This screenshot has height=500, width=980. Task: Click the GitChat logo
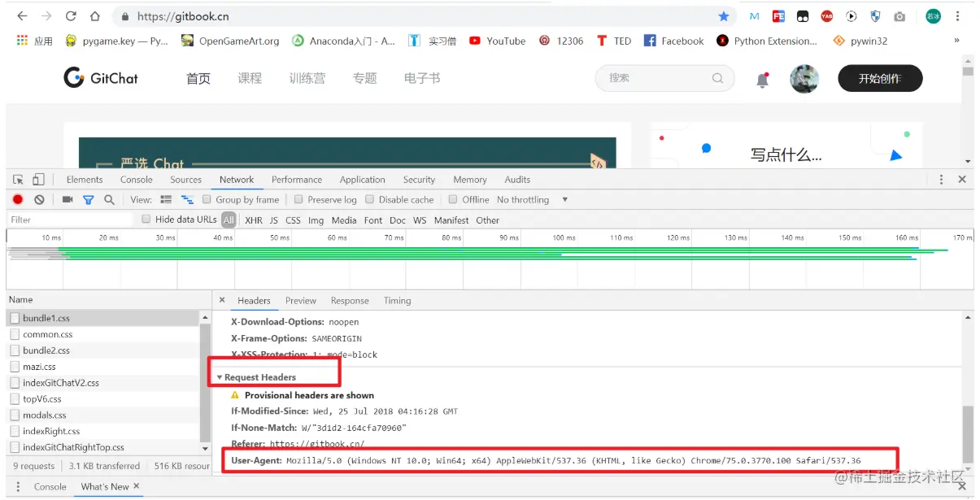click(x=101, y=78)
